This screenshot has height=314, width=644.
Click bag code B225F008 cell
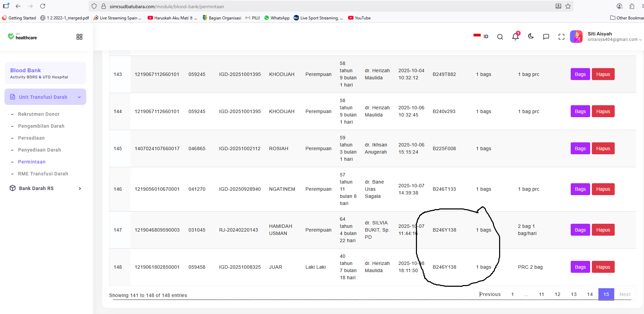[444, 148]
